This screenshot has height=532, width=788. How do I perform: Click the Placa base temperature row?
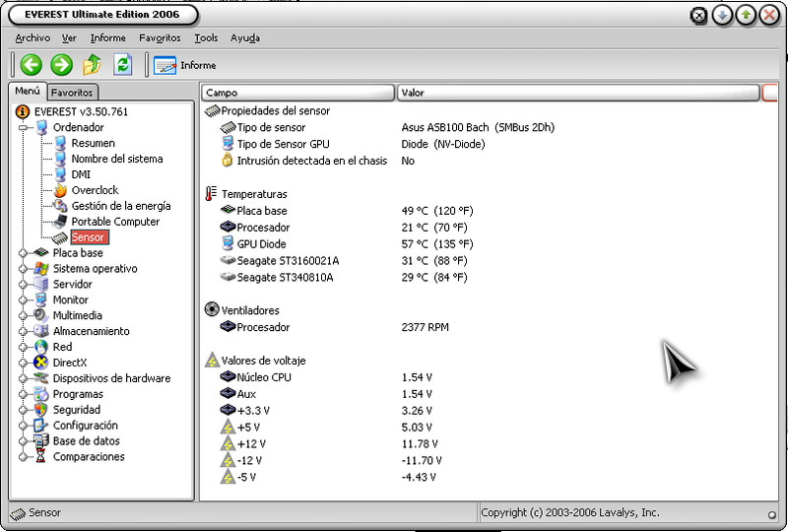(x=347, y=211)
